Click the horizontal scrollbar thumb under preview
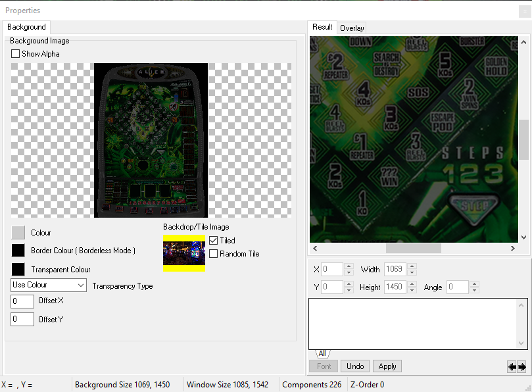The image size is (532, 392). pos(413,249)
